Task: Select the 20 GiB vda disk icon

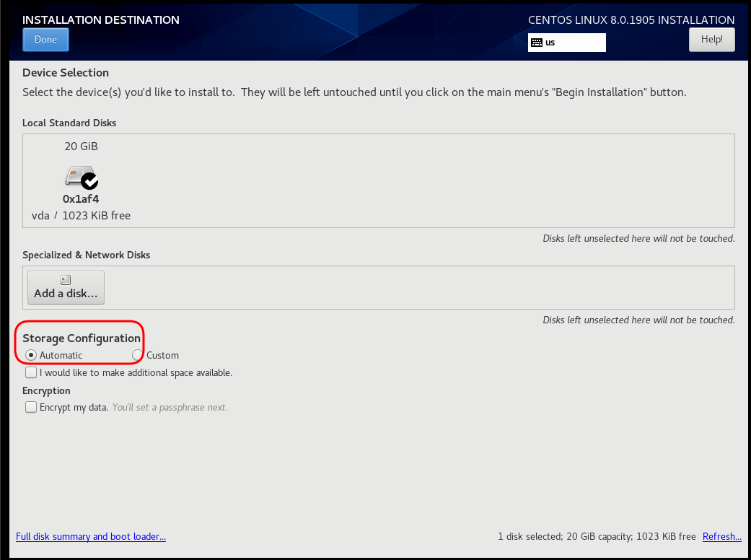Action: [80, 175]
